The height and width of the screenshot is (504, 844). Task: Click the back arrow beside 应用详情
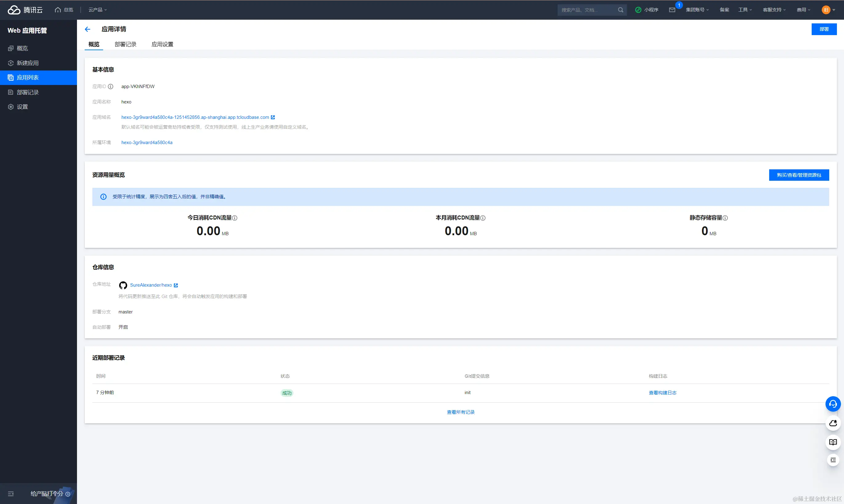click(87, 29)
